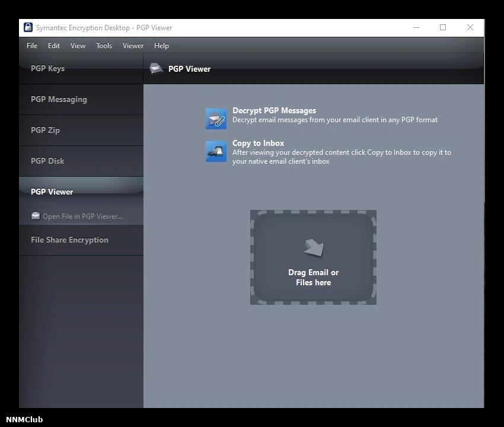Image resolution: width=504 pixels, height=427 pixels.
Task: Open the Edit menu
Action: (54, 46)
